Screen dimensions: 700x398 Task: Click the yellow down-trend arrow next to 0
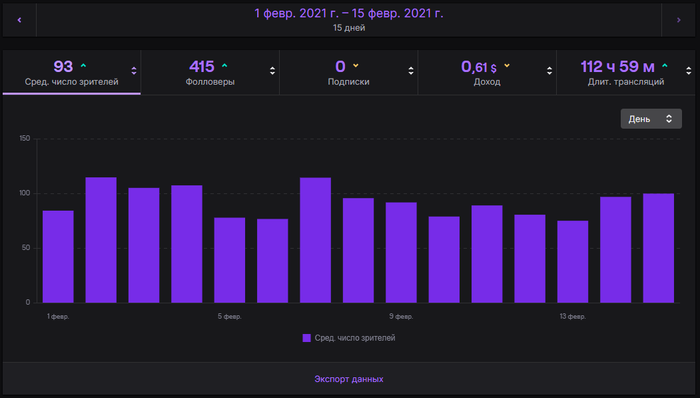click(x=355, y=66)
